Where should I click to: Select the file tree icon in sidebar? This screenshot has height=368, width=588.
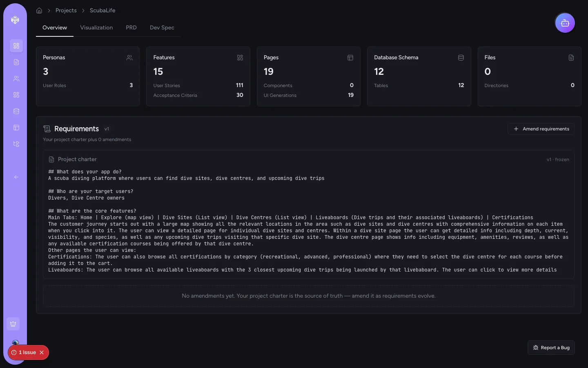click(16, 144)
